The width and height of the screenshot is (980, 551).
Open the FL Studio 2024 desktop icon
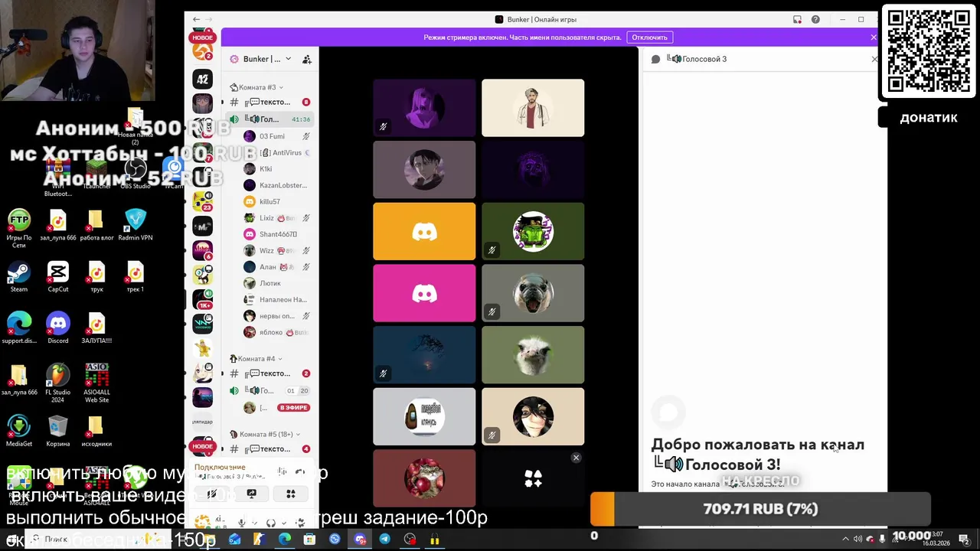pyautogui.click(x=58, y=383)
